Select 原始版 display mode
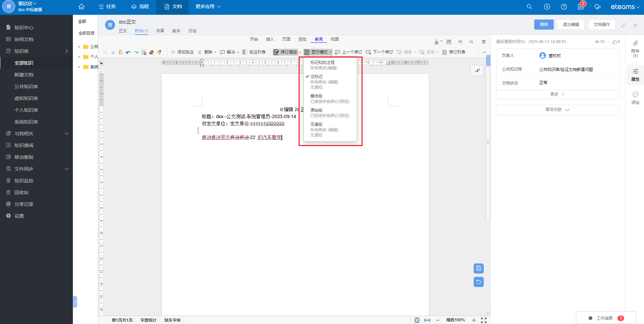 click(x=330, y=113)
